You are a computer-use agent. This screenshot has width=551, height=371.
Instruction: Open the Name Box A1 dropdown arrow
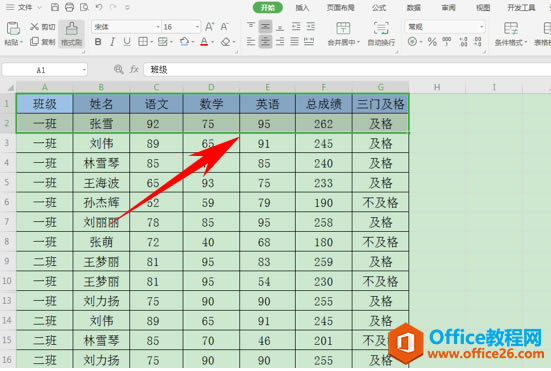[84, 70]
